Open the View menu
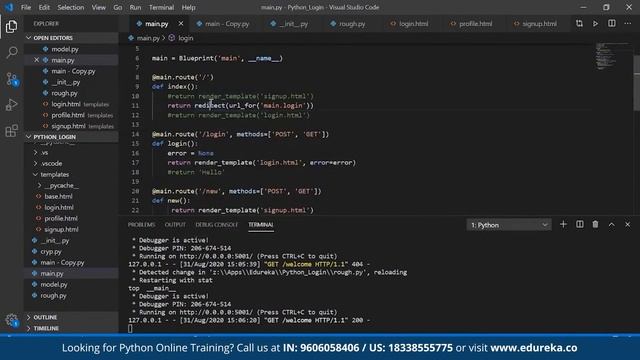Viewport: 640px width, 360px height. point(98,7)
